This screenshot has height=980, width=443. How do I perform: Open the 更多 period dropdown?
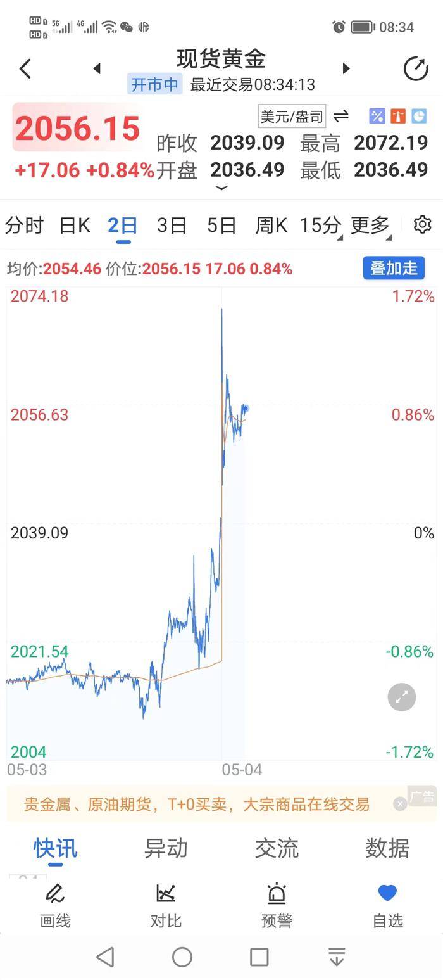(x=370, y=225)
